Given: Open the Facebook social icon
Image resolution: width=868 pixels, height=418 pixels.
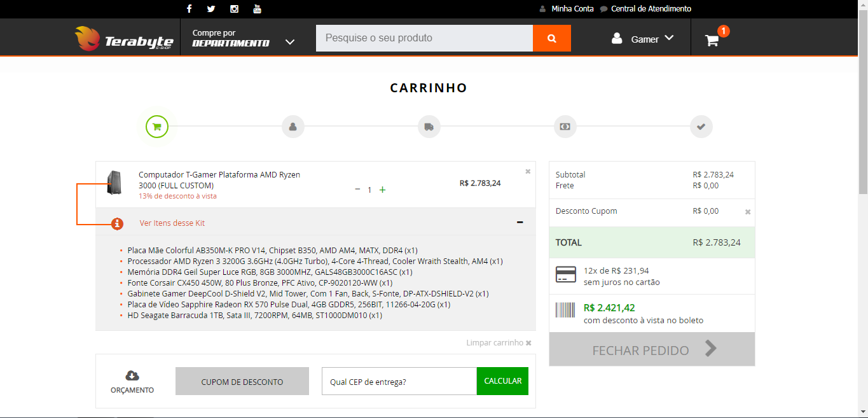Looking at the screenshot, I should 189,9.
